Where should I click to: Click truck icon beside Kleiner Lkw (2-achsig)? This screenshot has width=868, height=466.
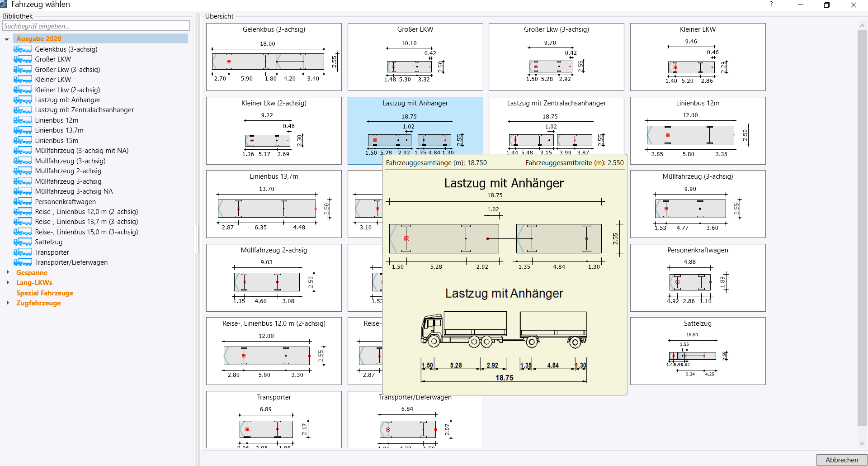[23, 90]
